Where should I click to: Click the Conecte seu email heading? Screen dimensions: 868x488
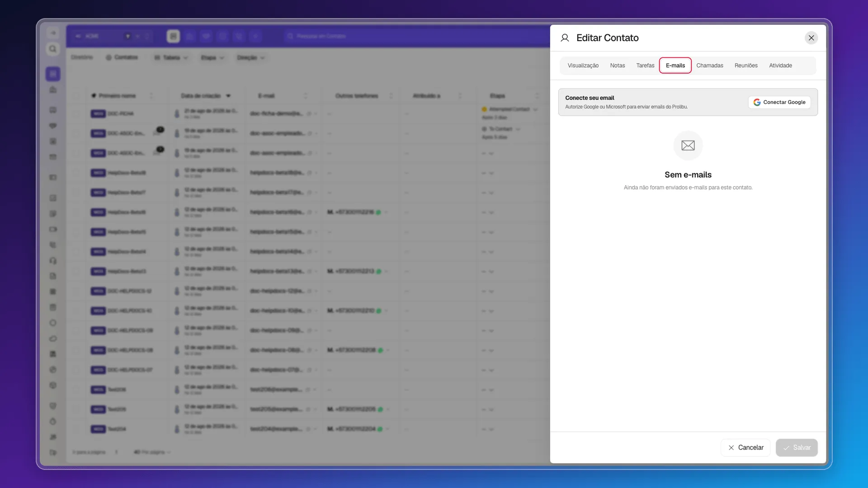coord(590,98)
